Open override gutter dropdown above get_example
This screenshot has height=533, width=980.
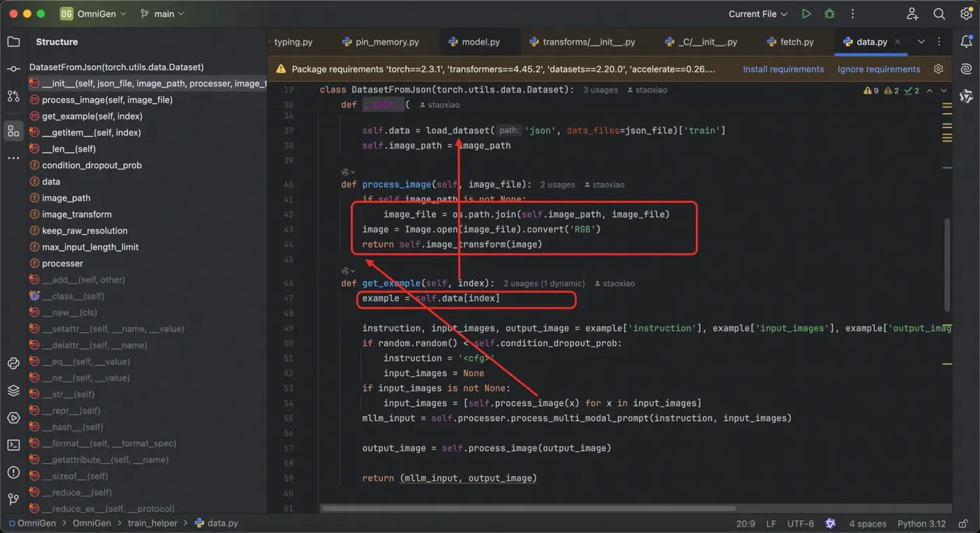pos(348,270)
